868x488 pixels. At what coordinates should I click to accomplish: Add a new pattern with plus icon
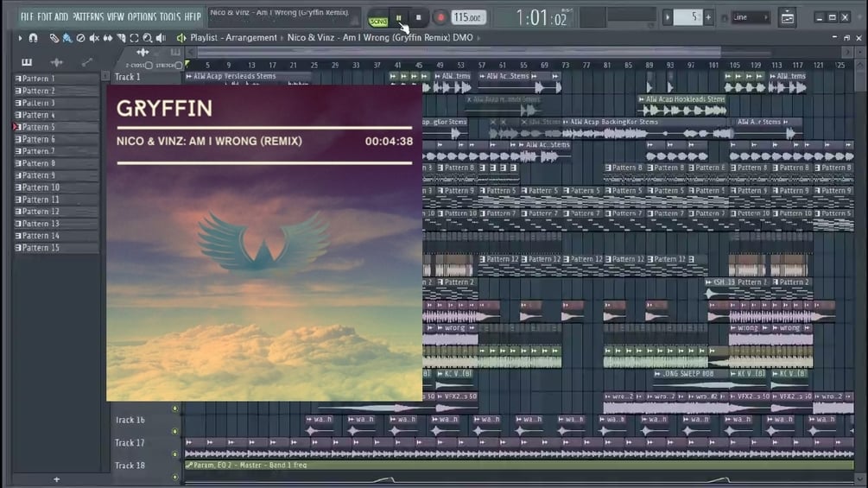click(x=708, y=17)
